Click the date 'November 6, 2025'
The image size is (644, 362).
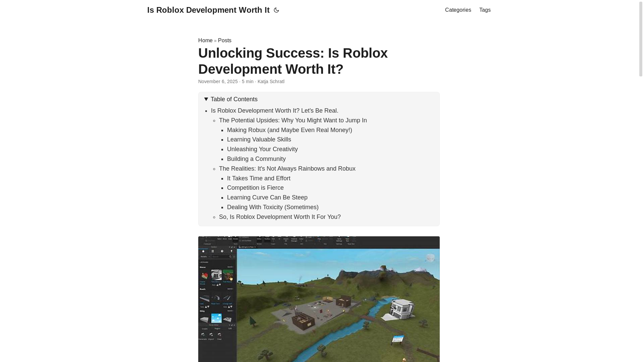(x=218, y=81)
